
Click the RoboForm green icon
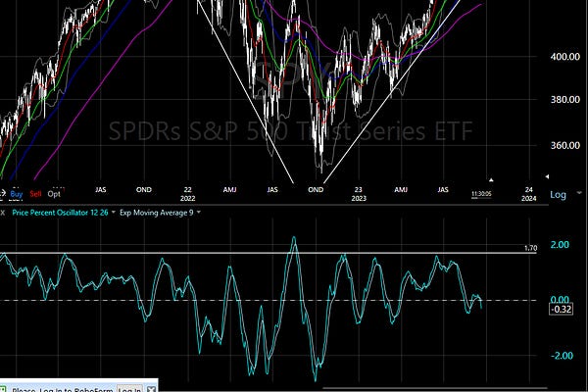point(3,389)
